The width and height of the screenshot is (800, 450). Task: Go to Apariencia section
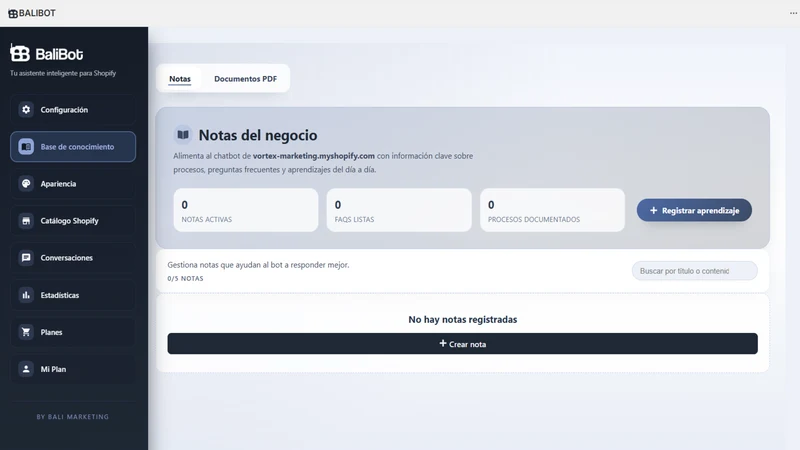click(x=73, y=184)
